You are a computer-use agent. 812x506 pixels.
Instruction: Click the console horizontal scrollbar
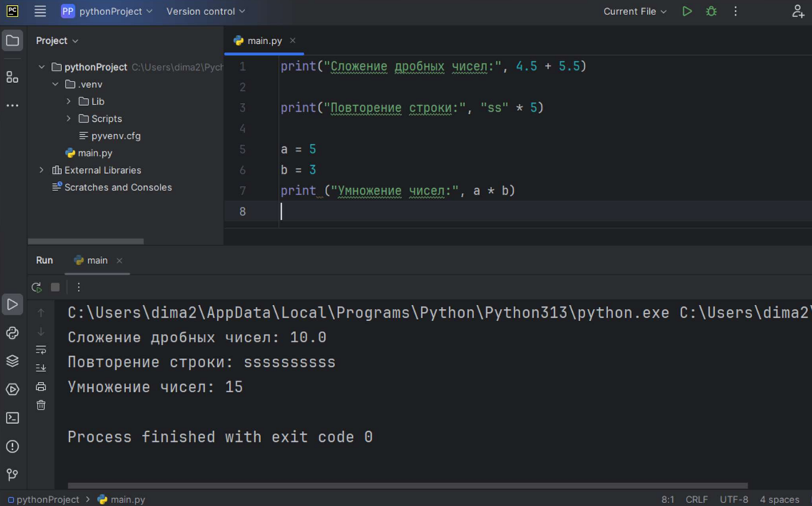[408, 486]
